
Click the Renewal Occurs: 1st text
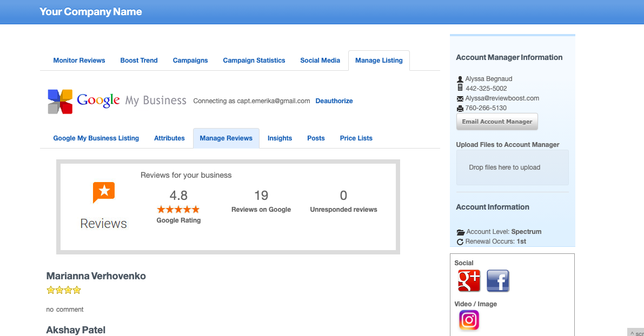(x=495, y=241)
